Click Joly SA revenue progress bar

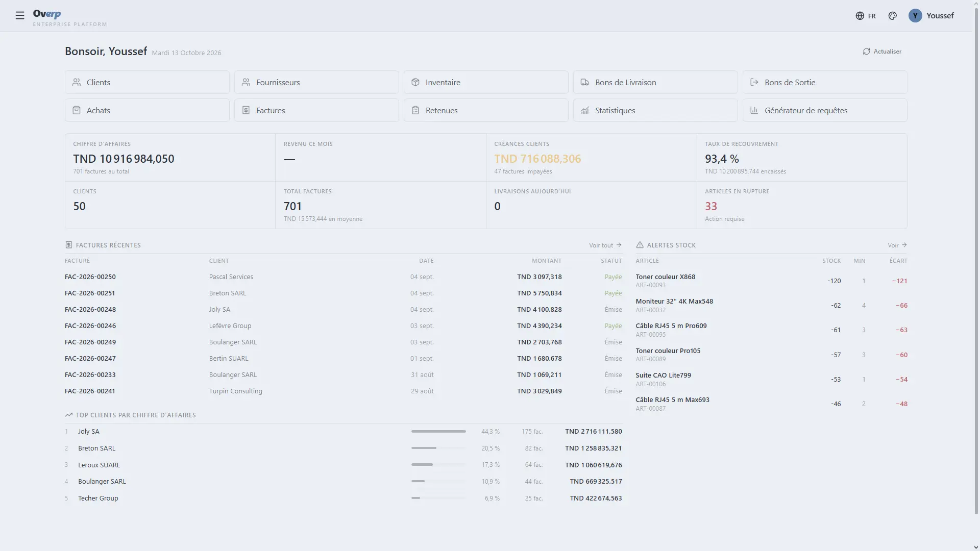pyautogui.click(x=438, y=432)
